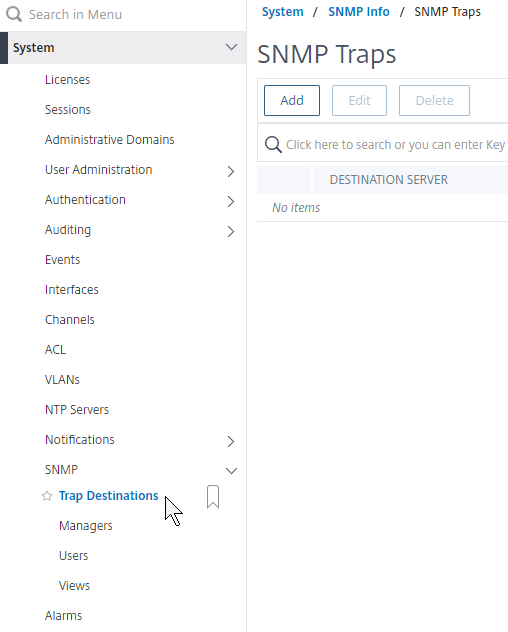Click the menu search magnifier icon

click(14, 14)
